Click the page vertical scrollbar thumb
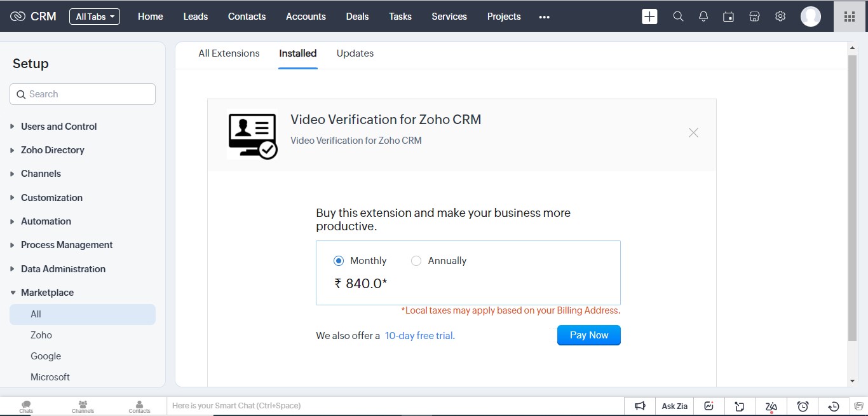Screen dimensions: 868x416 pyautogui.click(x=852, y=198)
